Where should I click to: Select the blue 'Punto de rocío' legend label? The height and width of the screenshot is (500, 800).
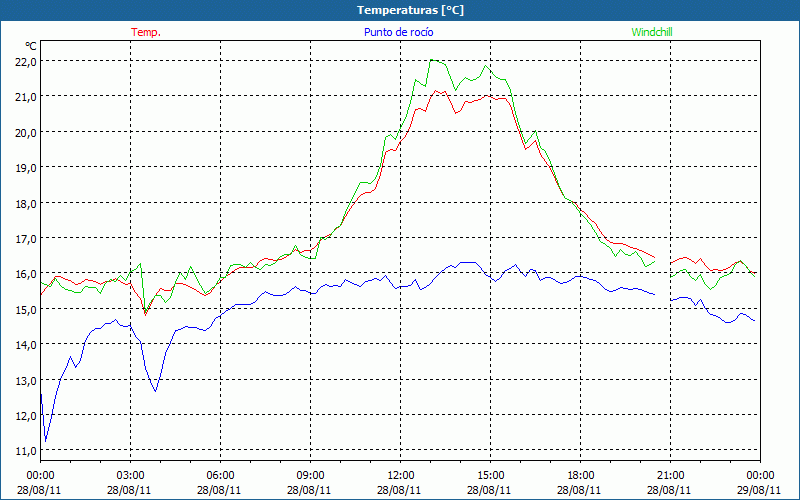coord(398,32)
